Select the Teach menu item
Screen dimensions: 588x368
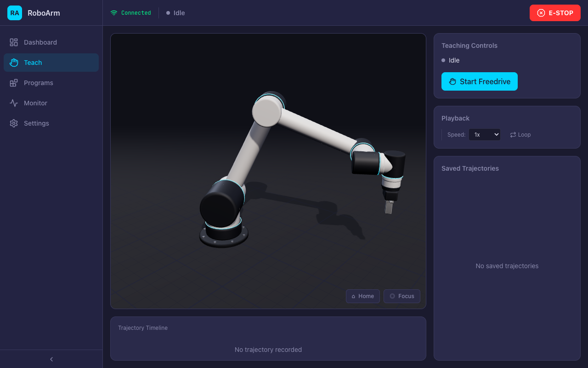pos(51,63)
